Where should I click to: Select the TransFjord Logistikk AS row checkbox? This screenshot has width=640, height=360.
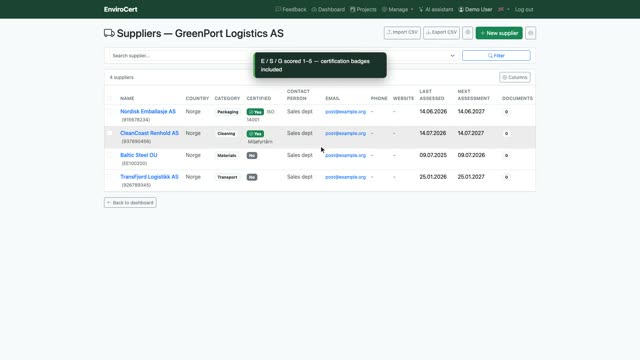coord(109,177)
